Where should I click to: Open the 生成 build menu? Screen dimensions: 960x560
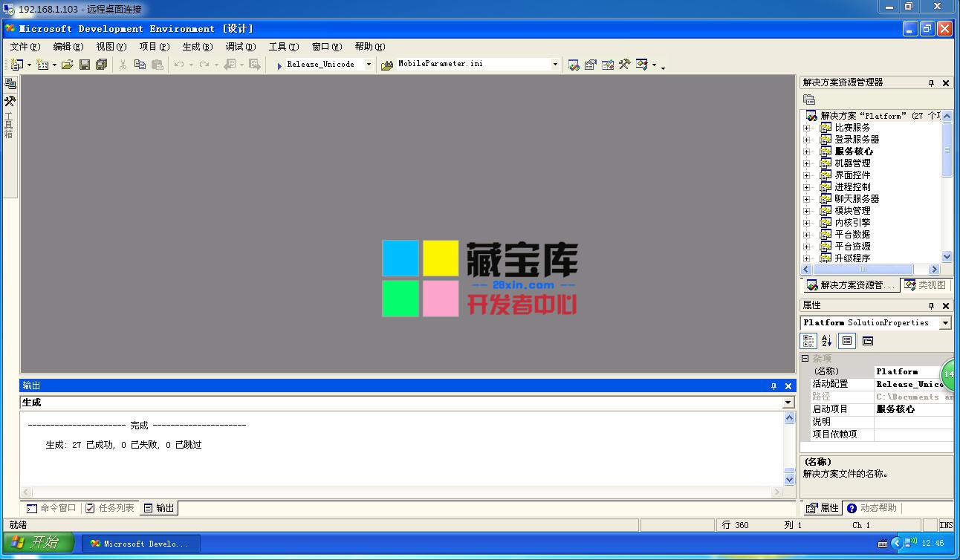(198, 47)
